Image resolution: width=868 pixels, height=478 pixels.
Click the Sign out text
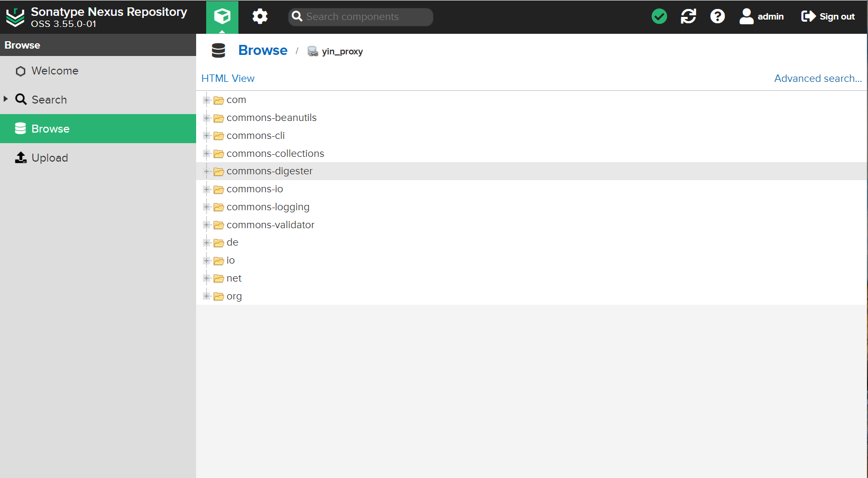(837, 16)
